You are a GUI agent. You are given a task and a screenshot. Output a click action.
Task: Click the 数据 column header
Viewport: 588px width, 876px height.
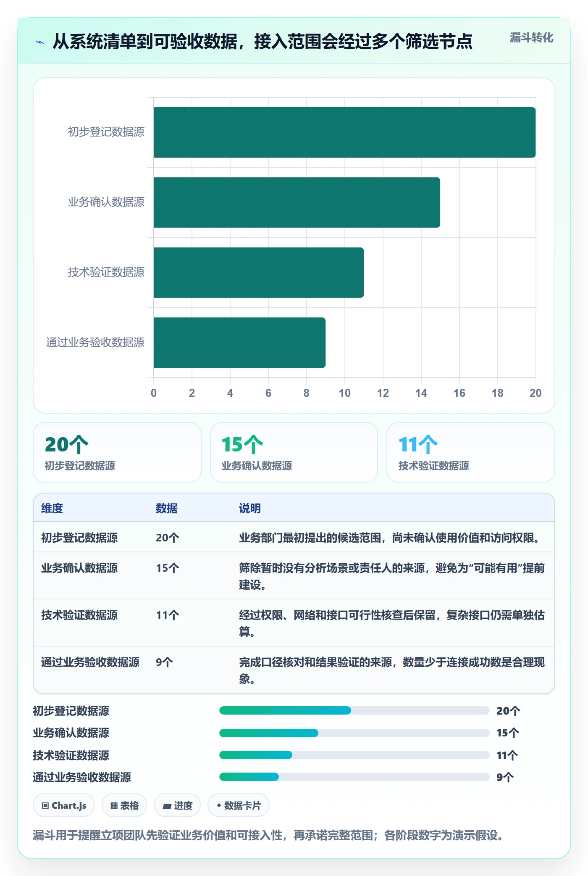click(x=167, y=508)
